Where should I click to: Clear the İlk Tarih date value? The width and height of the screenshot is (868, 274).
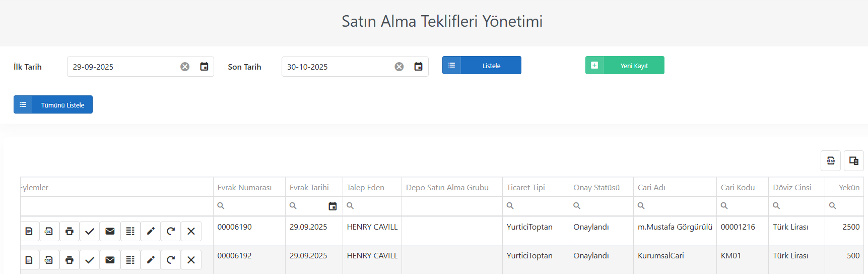pos(185,67)
